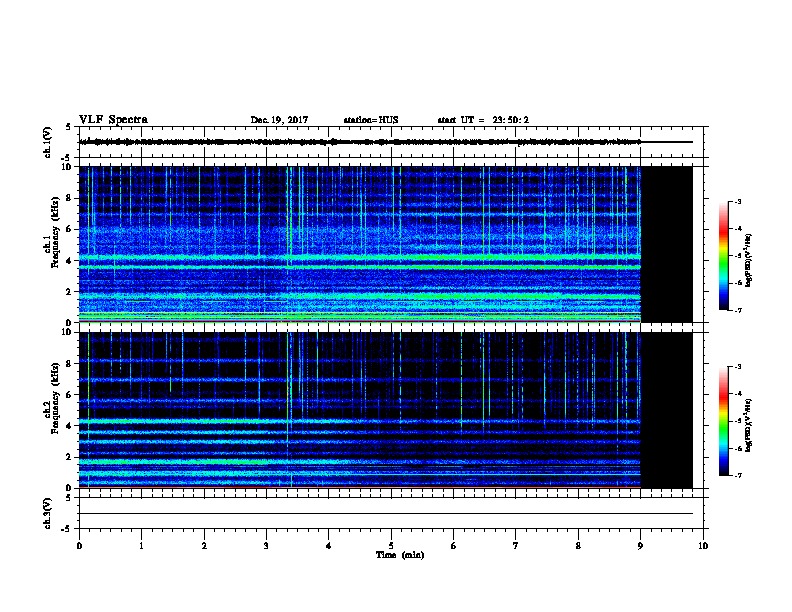
Task: Click the black no-data region in ch.2 spectrogram
Action: pos(667,410)
